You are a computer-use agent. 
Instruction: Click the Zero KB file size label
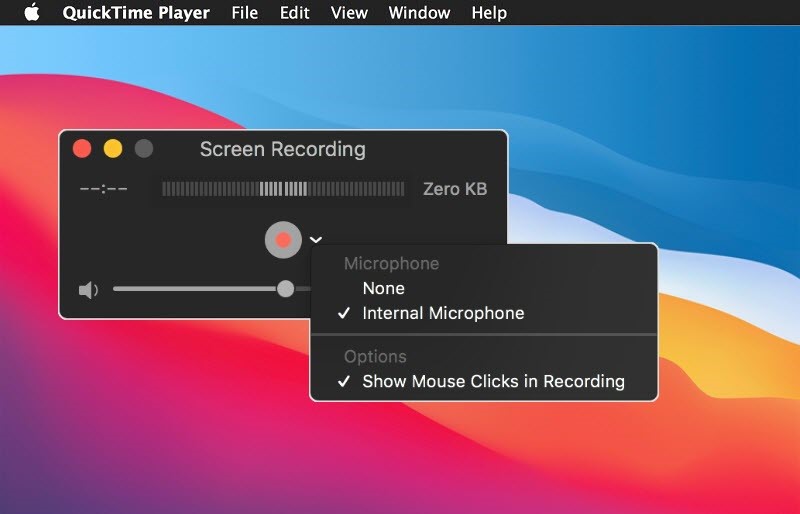click(455, 189)
